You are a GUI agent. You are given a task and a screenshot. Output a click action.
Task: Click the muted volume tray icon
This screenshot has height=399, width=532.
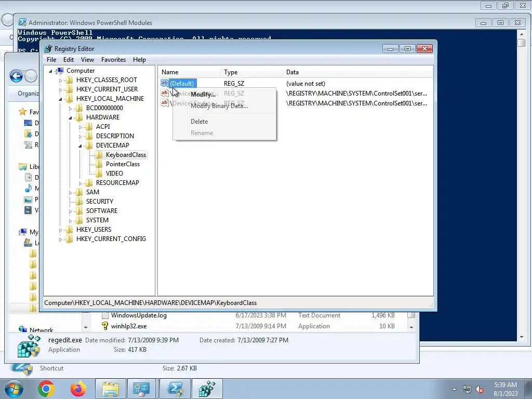point(480,390)
